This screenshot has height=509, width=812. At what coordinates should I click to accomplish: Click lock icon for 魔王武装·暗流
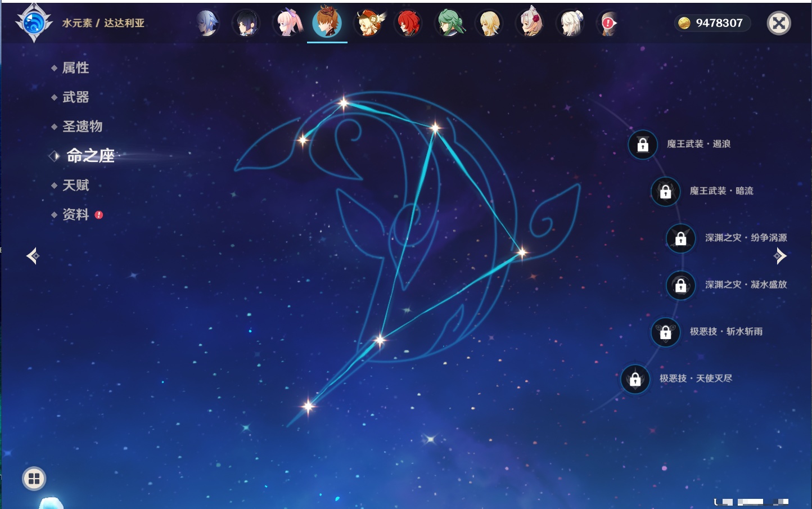(x=665, y=191)
